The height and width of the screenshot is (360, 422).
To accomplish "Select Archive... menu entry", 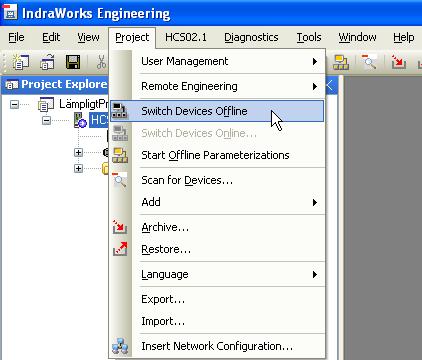I will pos(217,227).
